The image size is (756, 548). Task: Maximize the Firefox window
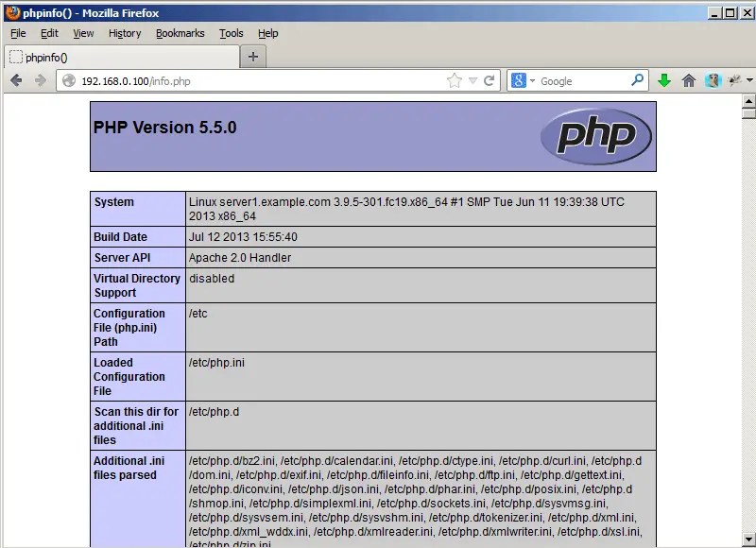pos(730,13)
